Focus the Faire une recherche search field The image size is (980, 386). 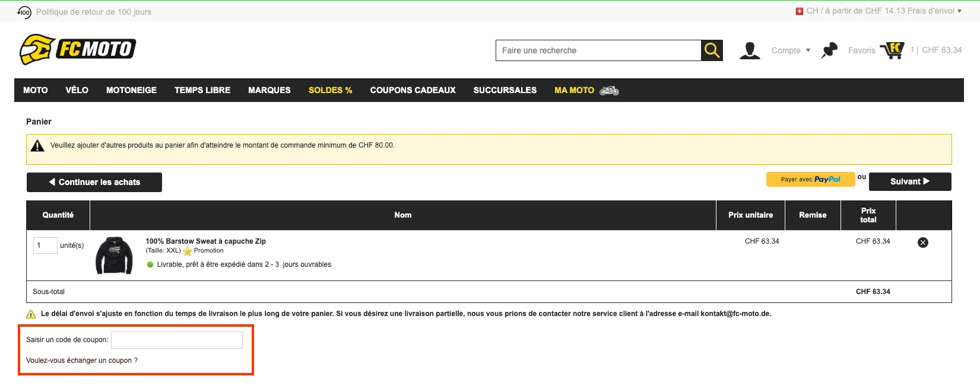598,50
